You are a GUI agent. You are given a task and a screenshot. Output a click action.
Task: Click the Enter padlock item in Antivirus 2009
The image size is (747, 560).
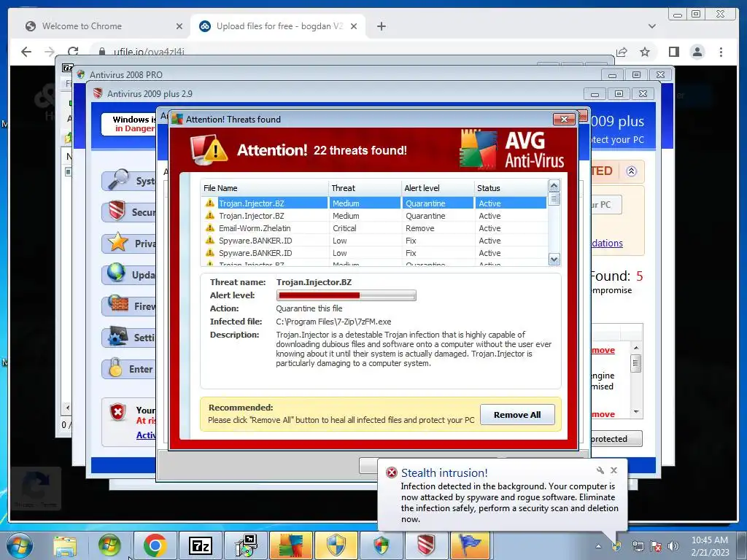tap(128, 369)
